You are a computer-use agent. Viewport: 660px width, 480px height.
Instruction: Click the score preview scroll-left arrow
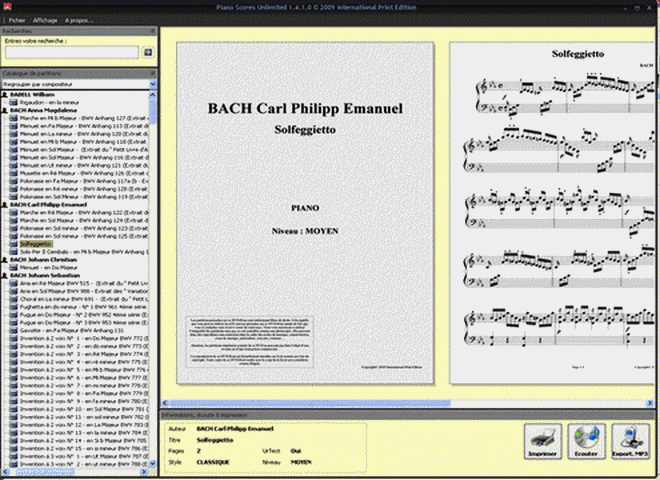165,403
